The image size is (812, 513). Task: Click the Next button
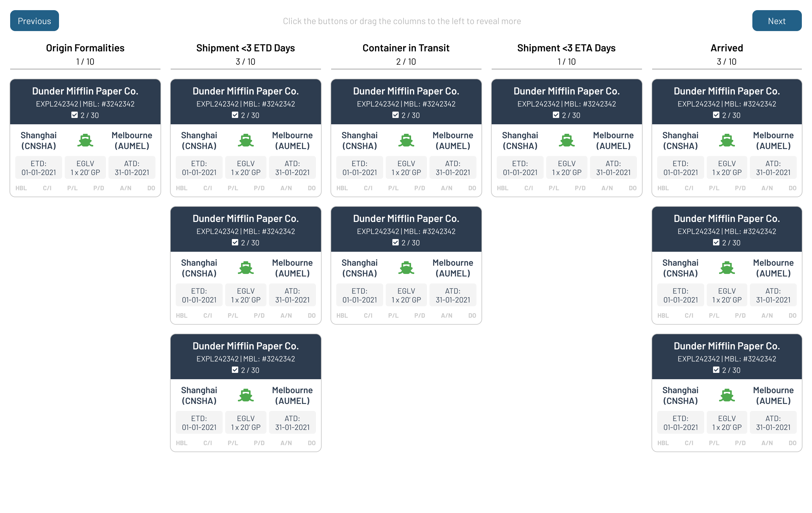click(776, 21)
